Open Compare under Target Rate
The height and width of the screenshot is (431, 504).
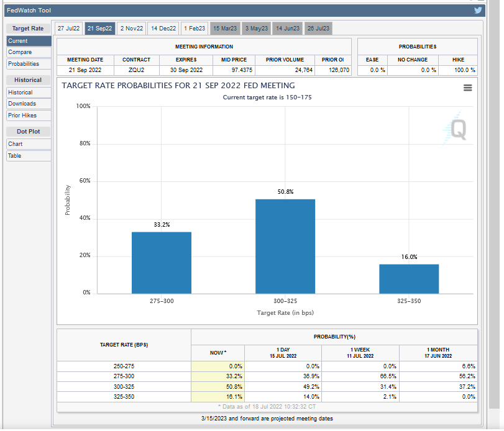point(29,52)
